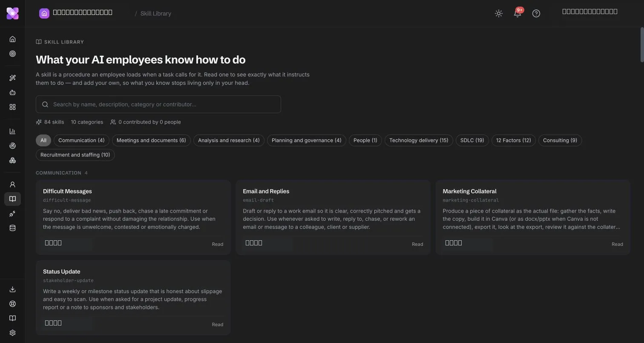The image size is (644, 343).
Task: Click the app logo in the top-left corner
Action: click(12, 13)
